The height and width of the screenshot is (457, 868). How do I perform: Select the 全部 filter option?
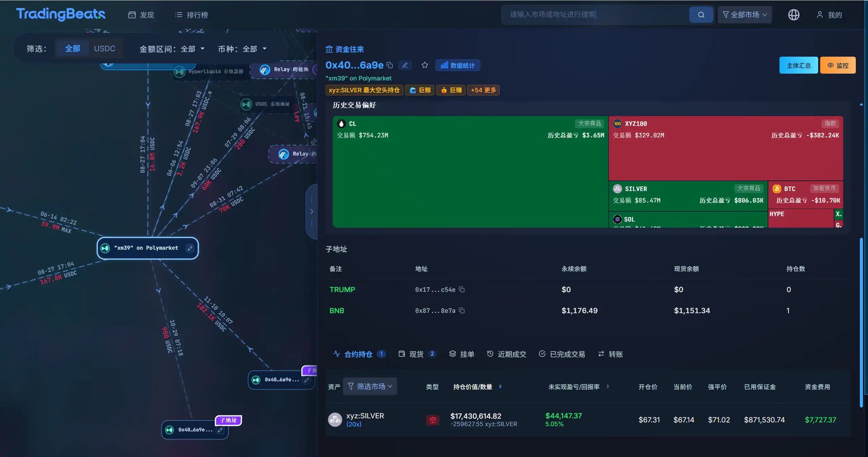pyautogui.click(x=73, y=49)
